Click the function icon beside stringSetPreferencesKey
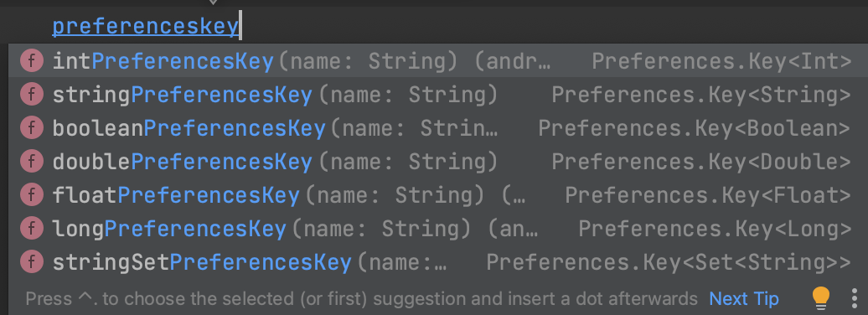This screenshot has height=315, width=868. pos(32,261)
